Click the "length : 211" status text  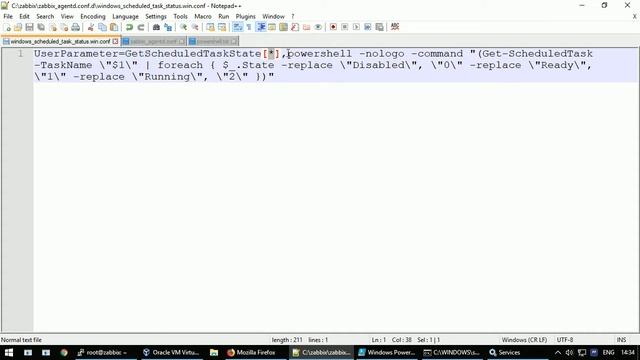(x=287, y=340)
